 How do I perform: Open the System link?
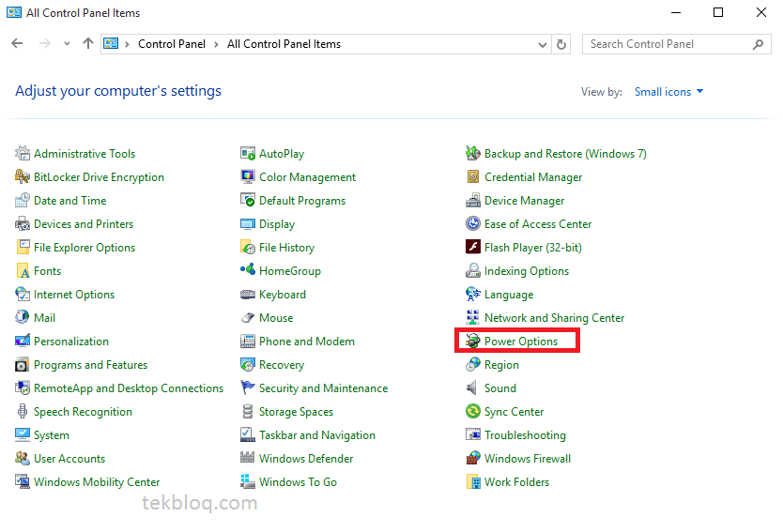pos(52,435)
